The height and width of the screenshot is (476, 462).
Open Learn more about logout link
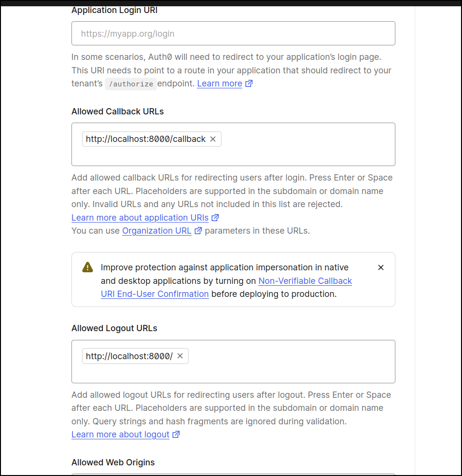(121, 434)
